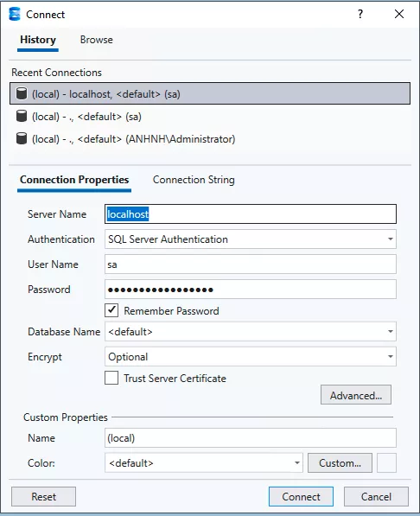420x516 pixels.
Task: Cancel the connection dialog
Action: 376,497
